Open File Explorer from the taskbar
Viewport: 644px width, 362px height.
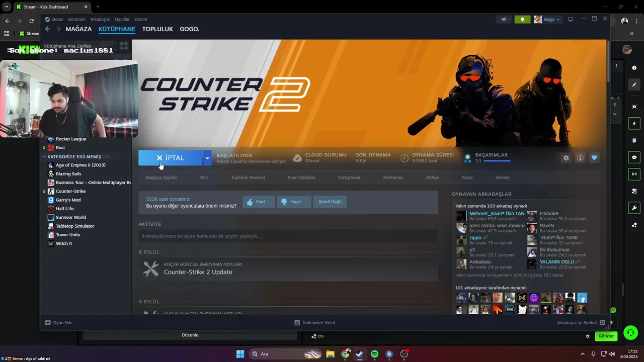[330, 354]
